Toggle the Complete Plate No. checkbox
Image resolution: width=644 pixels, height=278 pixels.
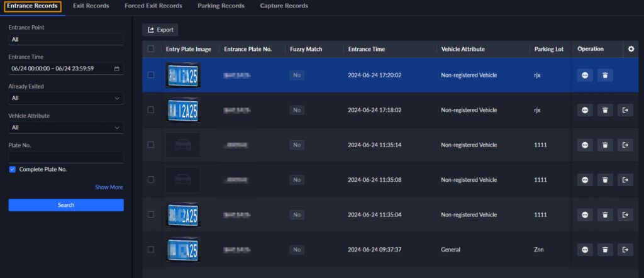[13, 169]
